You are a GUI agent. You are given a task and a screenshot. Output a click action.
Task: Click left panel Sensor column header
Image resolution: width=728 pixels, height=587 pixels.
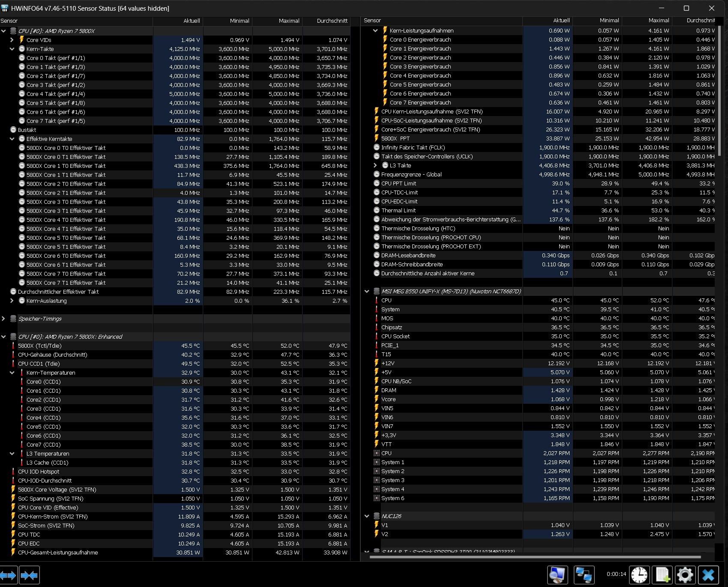point(76,21)
